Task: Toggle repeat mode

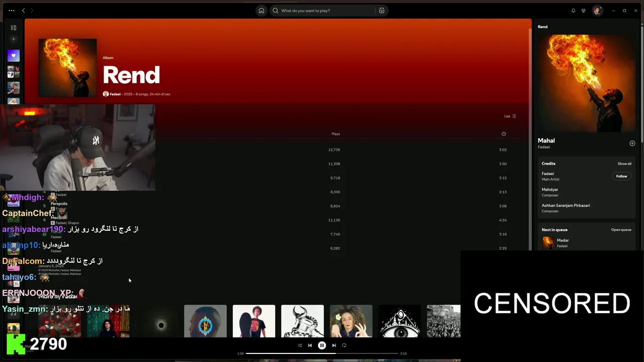Action: 344,345
